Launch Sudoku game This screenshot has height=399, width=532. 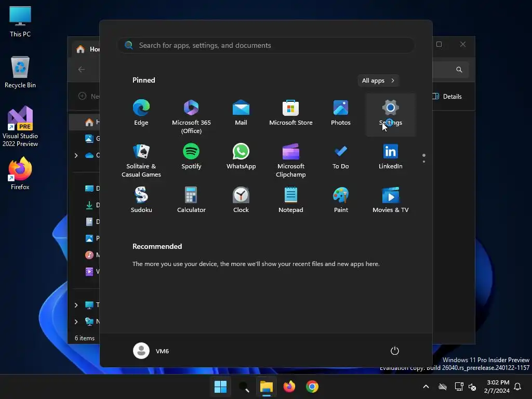pyautogui.click(x=141, y=200)
